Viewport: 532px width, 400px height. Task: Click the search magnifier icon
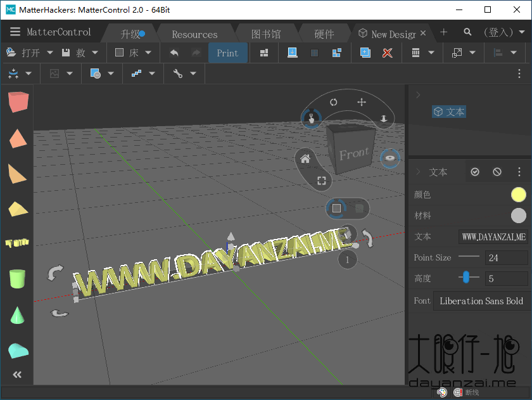pos(467,32)
